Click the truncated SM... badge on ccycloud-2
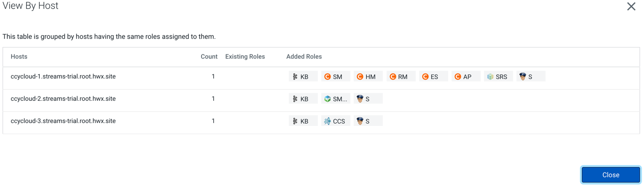The width and height of the screenshot is (644, 187). point(336,99)
